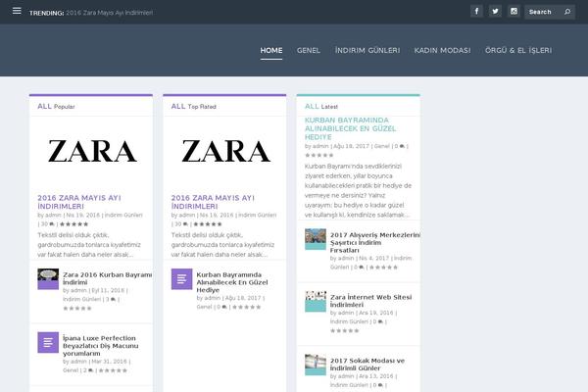Select the ALL Top Rated column header
Viewport: 588px width, 392px height.
pyautogui.click(x=193, y=106)
